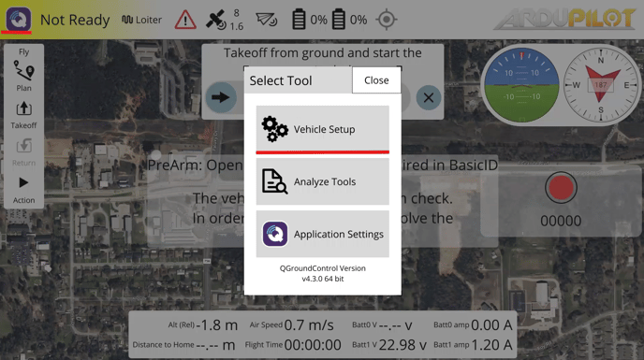Click the Analyze Tools document icon

(x=274, y=181)
